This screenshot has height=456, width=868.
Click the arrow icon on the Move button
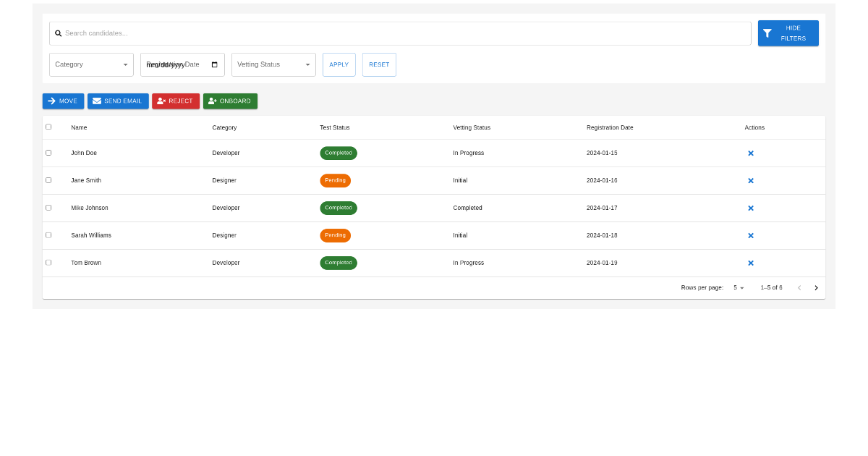tap(51, 101)
